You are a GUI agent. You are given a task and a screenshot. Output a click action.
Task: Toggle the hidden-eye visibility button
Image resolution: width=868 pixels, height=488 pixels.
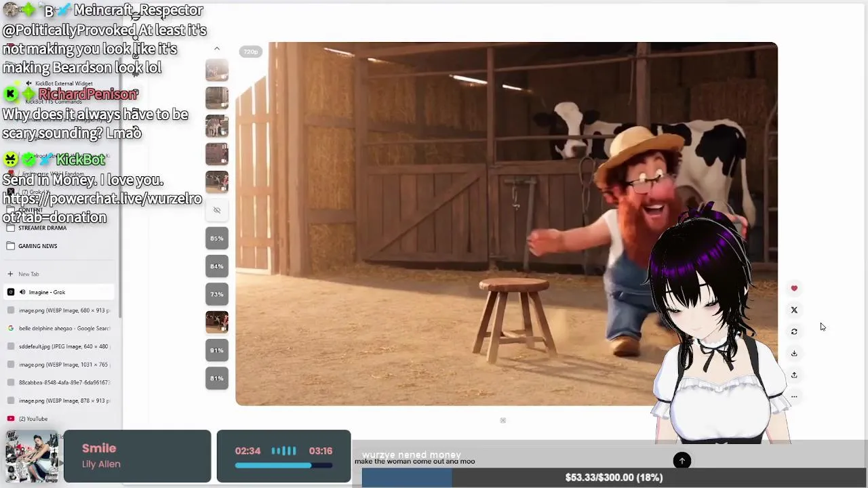[x=217, y=210]
